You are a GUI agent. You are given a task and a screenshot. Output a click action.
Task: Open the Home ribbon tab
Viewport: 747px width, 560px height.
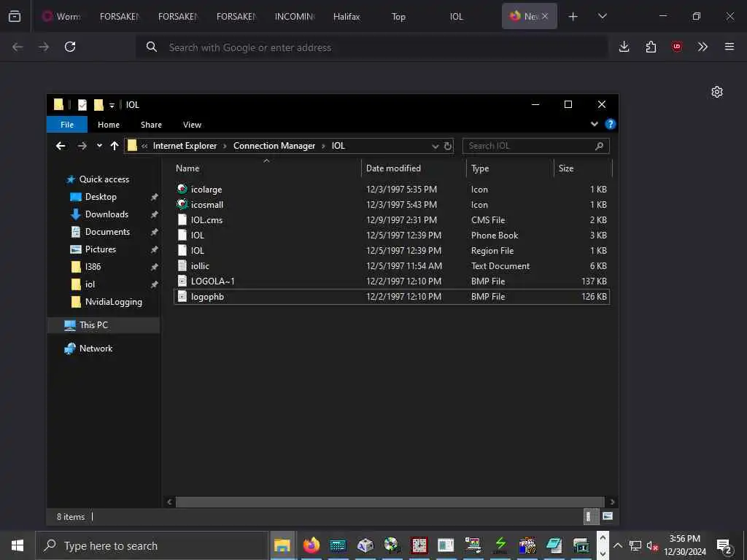click(x=109, y=124)
